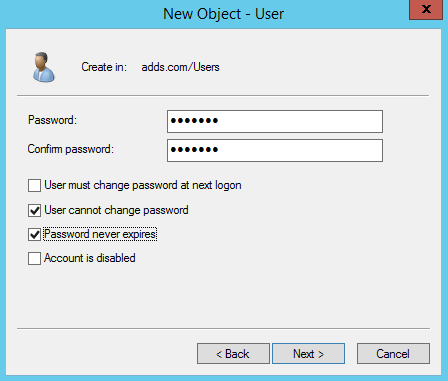448x381 pixels.
Task: Click "User must change password at next logon" text
Action: click(143, 185)
